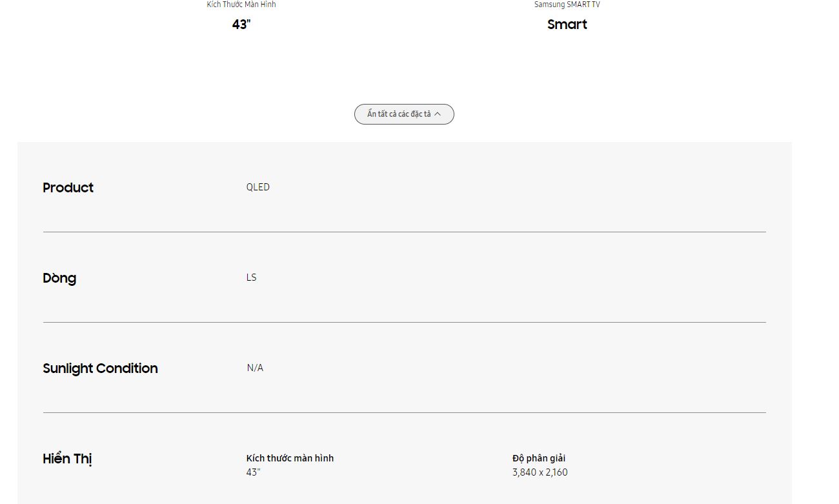The height and width of the screenshot is (504, 839).
Task: Click the divider line below Sunlight Condition row
Action: point(405,412)
